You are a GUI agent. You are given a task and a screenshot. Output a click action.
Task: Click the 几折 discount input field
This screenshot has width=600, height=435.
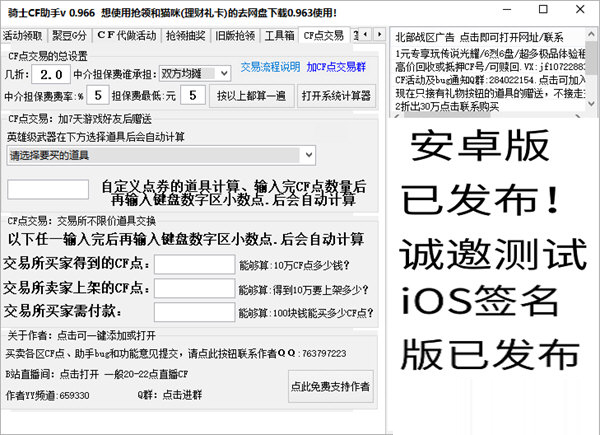point(51,74)
